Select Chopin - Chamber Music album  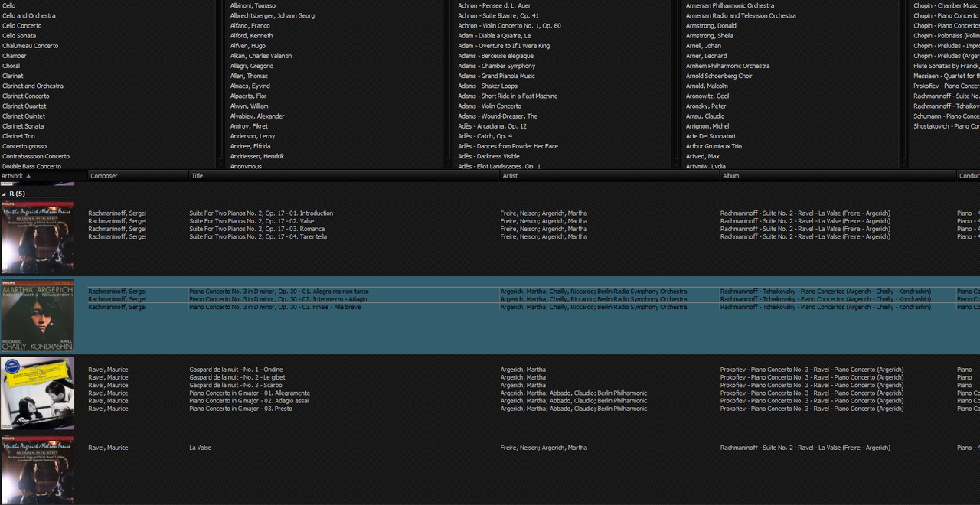click(946, 5)
